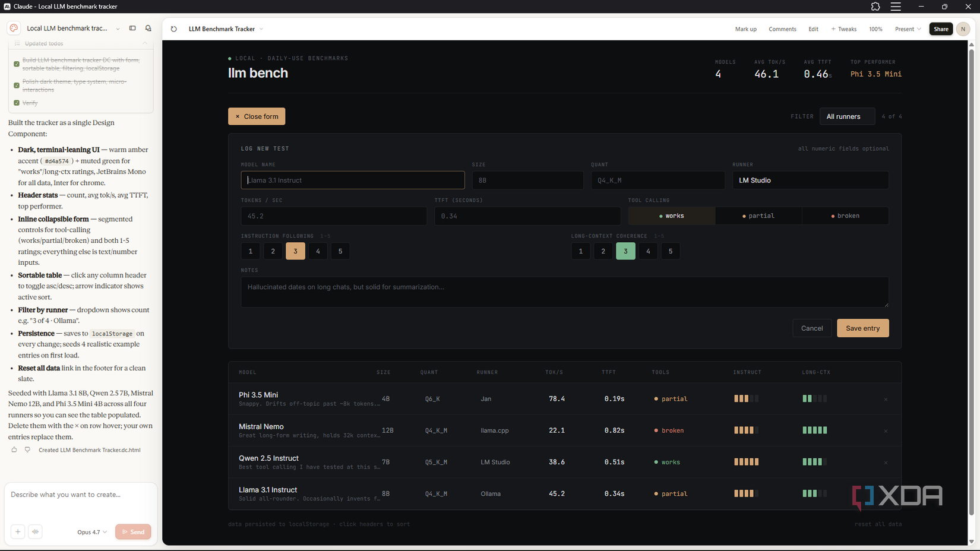This screenshot has height=551, width=980.
Task: Collapse the Updated todos panel
Action: [144, 43]
